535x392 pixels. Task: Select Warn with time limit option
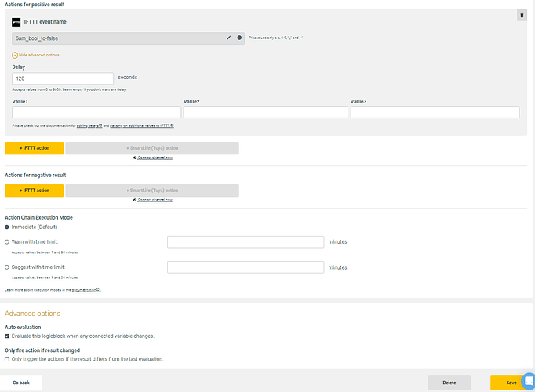[x=7, y=242]
